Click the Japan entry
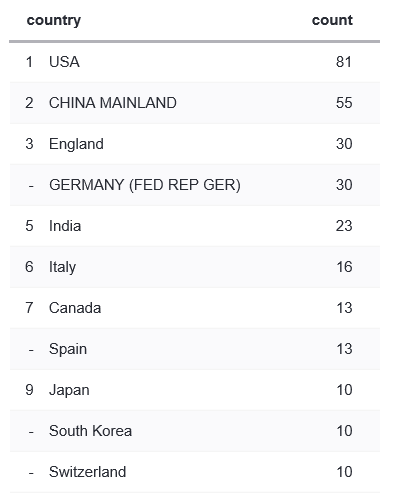 coord(69,390)
